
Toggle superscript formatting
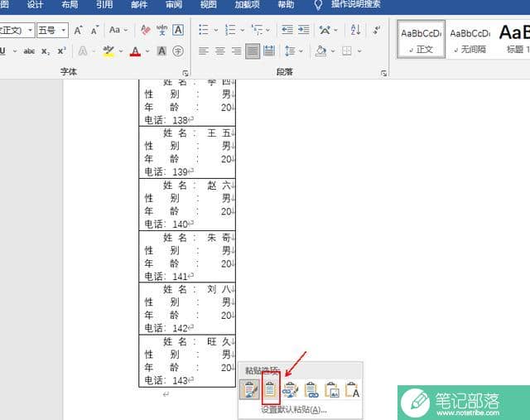[61, 51]
